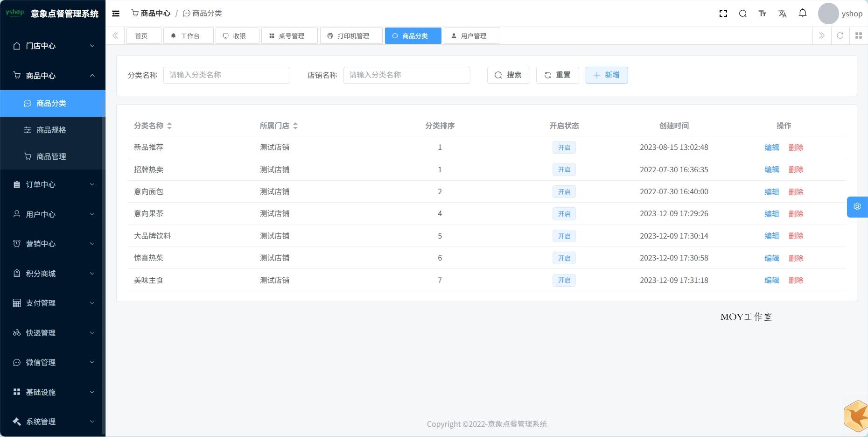Image resolution: width=868 pixels, height=437 pixels.
Task: Toggle 开启 status for 新品推荐
Action: coord(564,147)
